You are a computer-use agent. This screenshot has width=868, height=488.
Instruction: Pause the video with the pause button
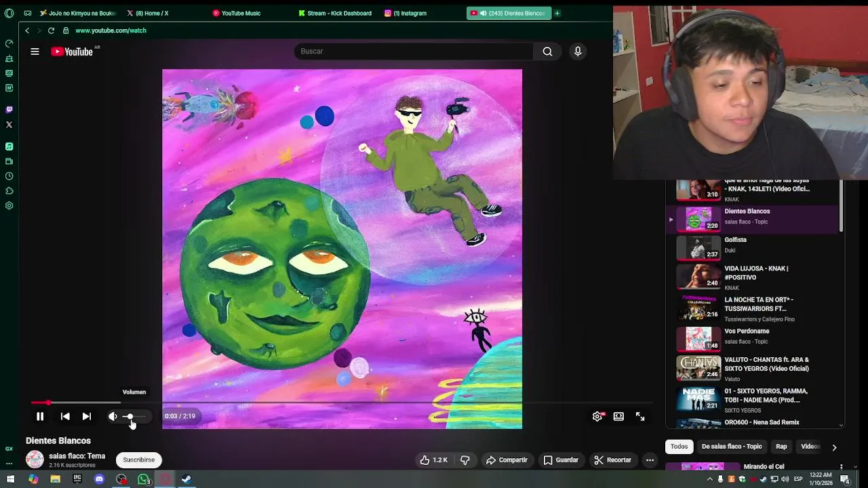tap(40, 417)
